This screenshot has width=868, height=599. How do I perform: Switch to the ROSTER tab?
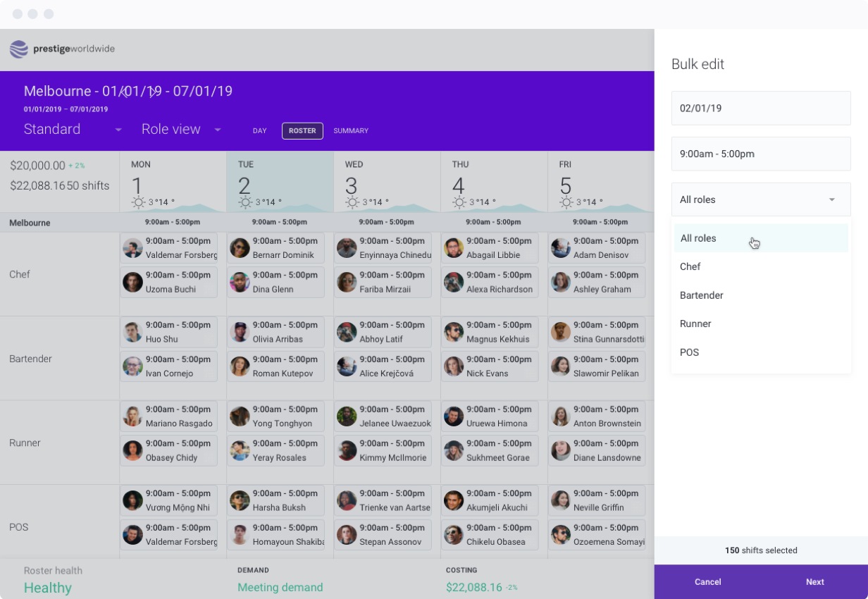[x=302, y=131]
